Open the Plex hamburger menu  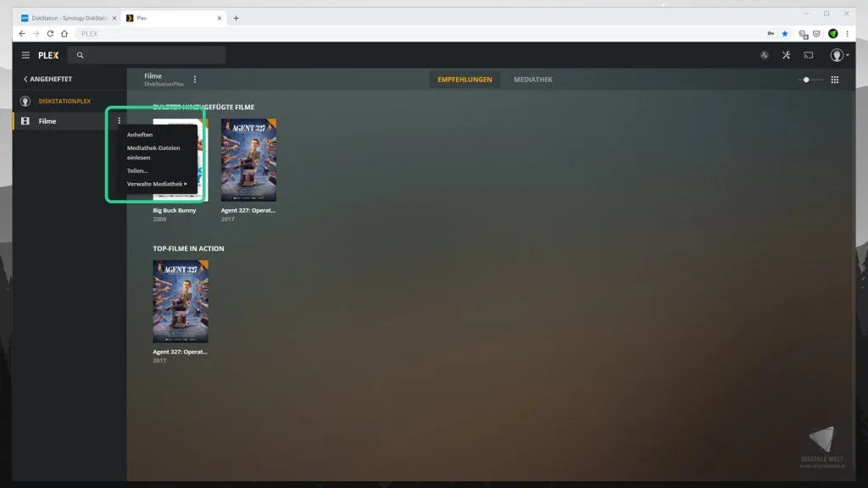pyautogui.click(x=25, y=55)
